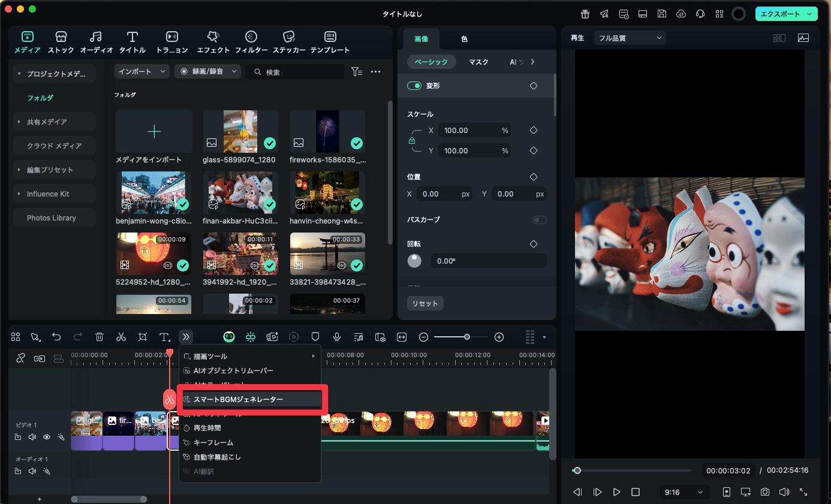
Task: Expand the 共有メディア section
Action: tap(19, 122)
